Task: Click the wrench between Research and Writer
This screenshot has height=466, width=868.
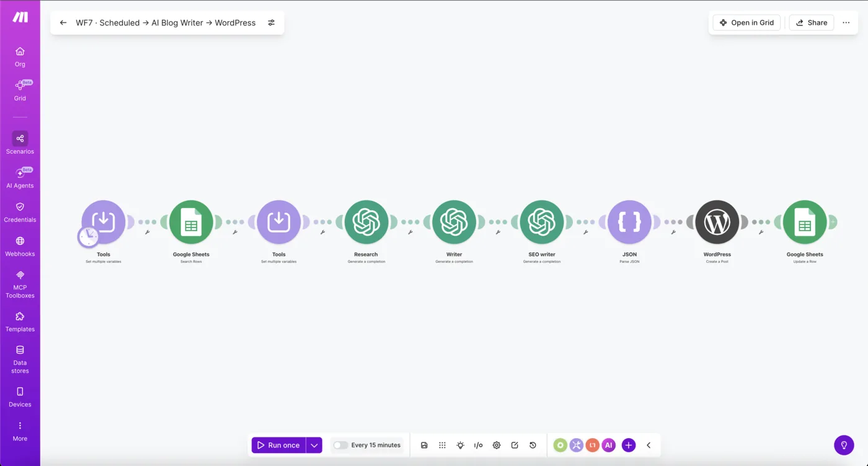Action: tap(410, 232)
